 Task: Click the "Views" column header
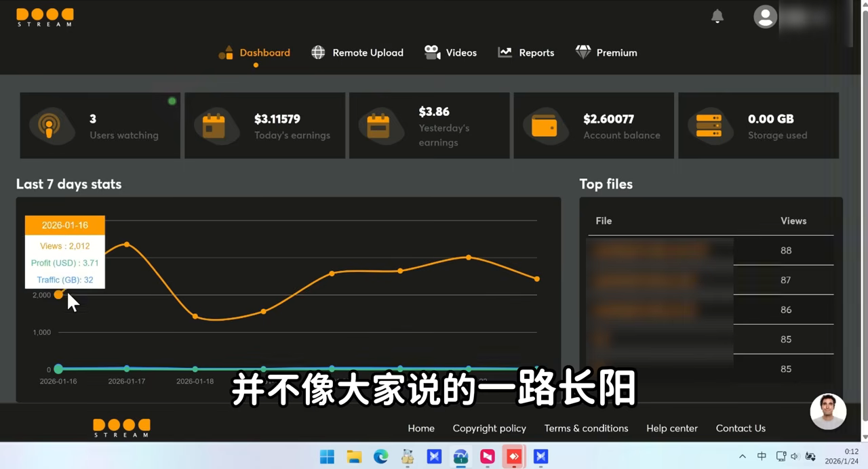click(793, 221)
